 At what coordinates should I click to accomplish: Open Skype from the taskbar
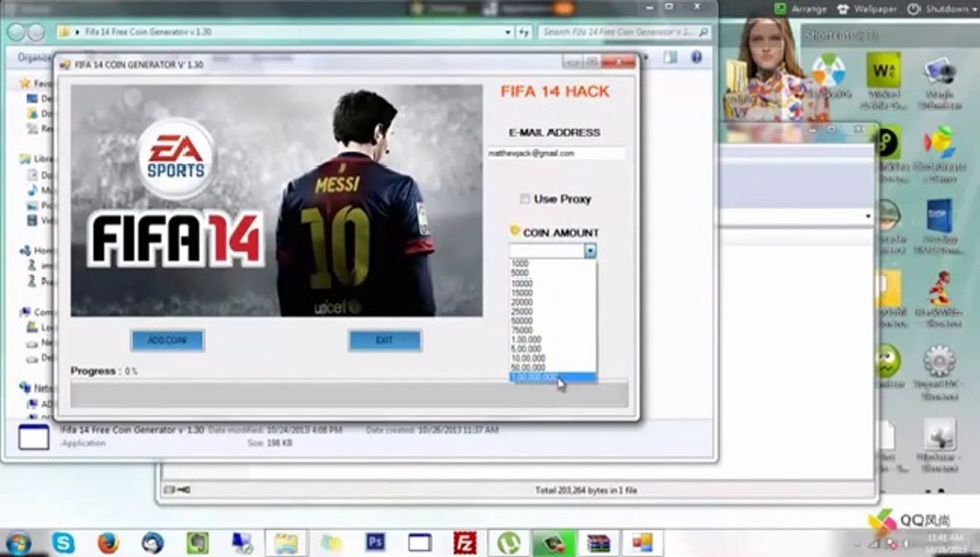(x=63, y=542)
